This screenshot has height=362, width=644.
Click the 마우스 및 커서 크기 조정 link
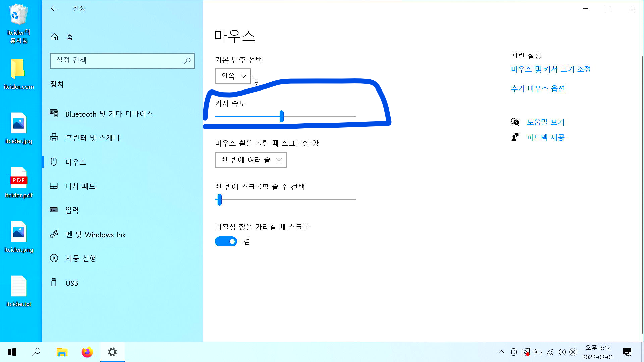pos(551,69)
